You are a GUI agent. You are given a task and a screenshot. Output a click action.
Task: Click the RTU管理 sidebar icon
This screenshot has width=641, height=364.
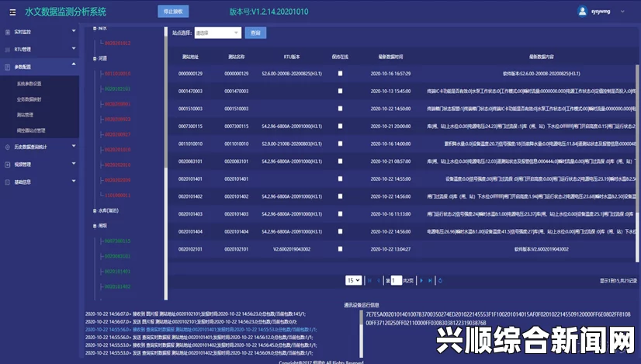[x=7, y=50]
